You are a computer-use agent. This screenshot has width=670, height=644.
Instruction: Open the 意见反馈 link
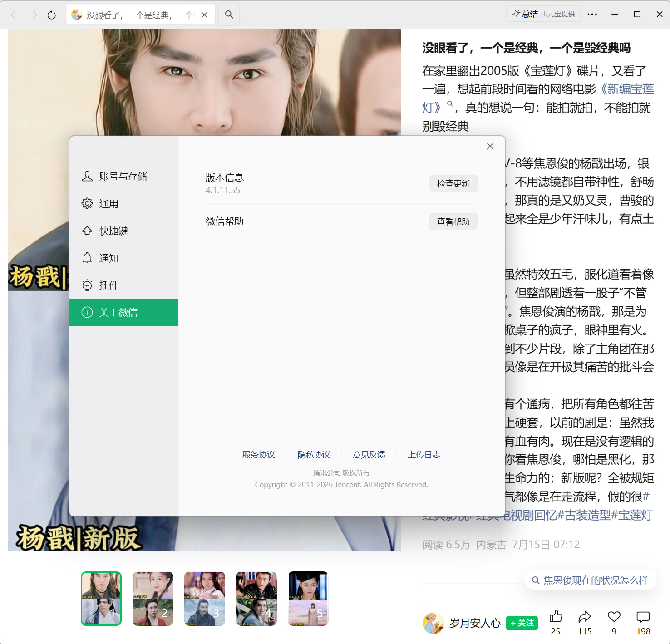click(x=369, y=454)
